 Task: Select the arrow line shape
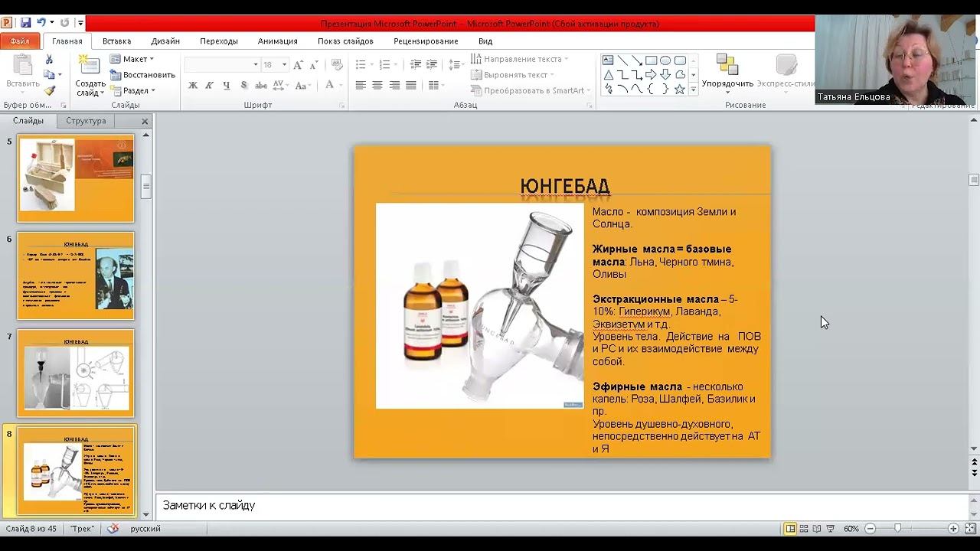(x=636, y=60)
